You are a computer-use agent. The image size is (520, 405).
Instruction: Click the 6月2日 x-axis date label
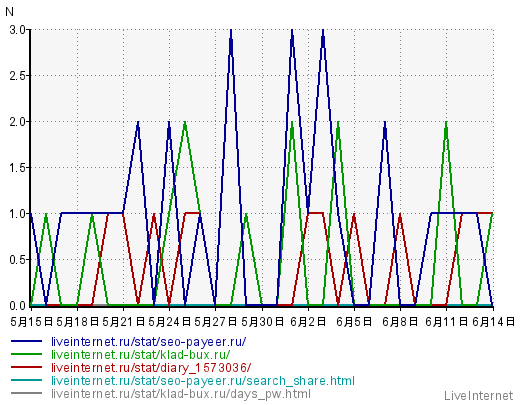[x=308, y=322]
